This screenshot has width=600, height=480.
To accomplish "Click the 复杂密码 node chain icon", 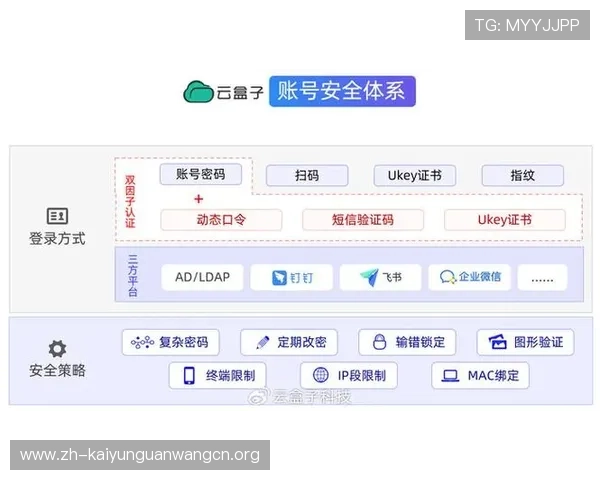I will (x=142, y=342).
